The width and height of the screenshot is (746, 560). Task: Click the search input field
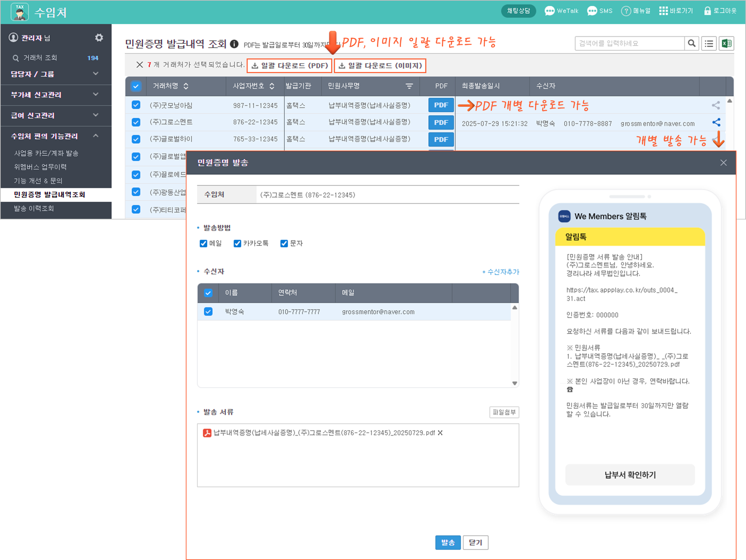pyautogui.click(x=629, y=43)
